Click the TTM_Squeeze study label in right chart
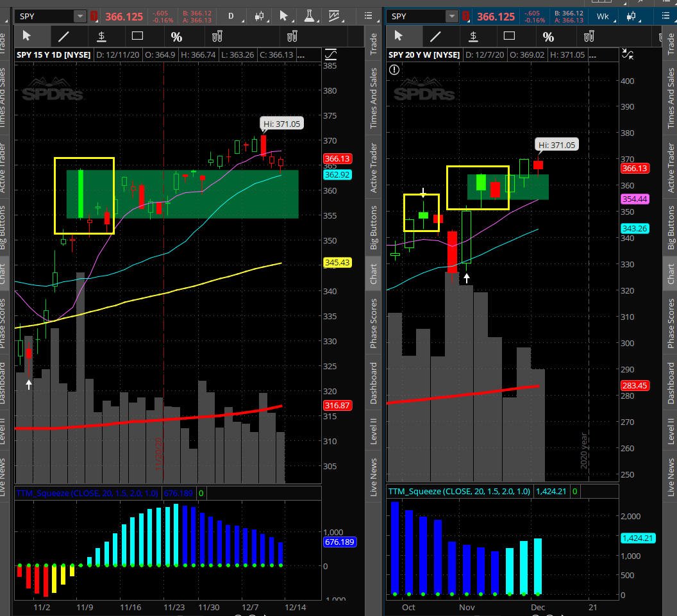Image resolution: width=677 pixels, height=616 pixels. [x=459, y=492]
